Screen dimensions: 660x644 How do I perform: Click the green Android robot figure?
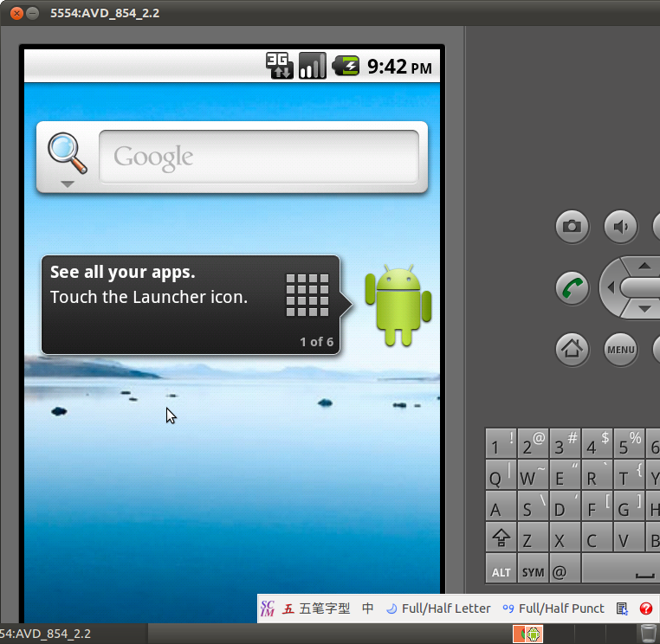(x=398, y=306)
